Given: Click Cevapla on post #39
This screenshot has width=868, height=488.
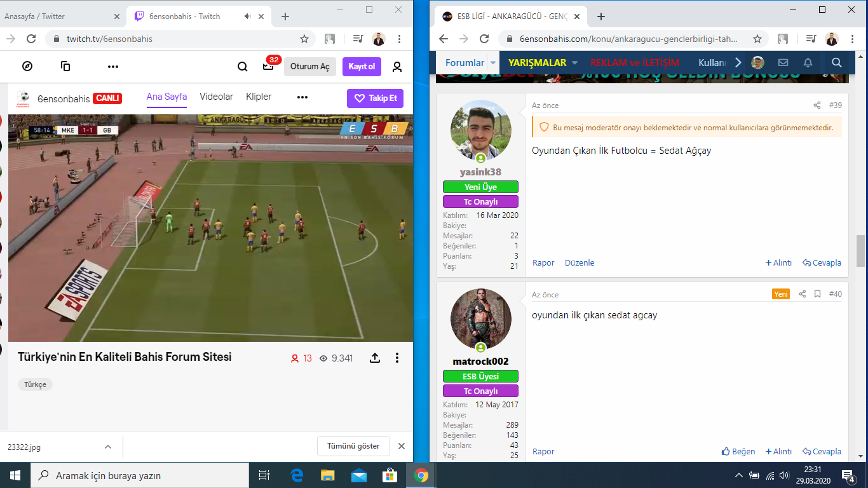Looking at the screenshot, I should [822, 262].
